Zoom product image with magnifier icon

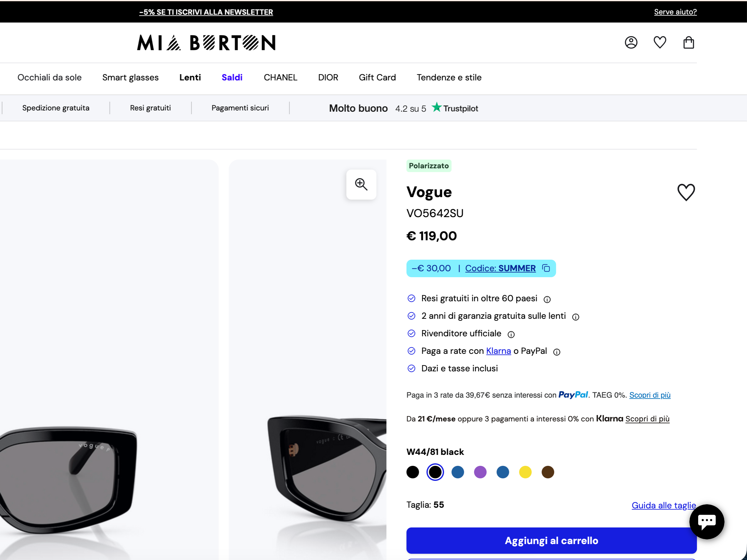(x=361, y=184)
